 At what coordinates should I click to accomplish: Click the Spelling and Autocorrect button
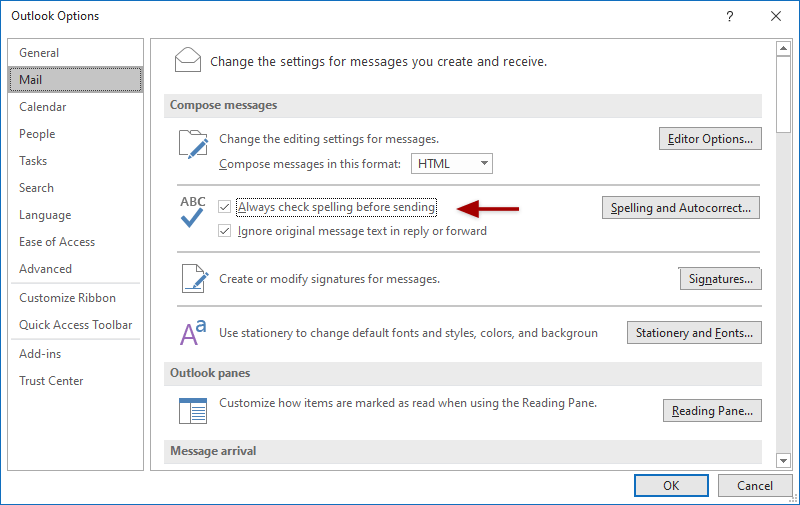(x=680, y=208)
